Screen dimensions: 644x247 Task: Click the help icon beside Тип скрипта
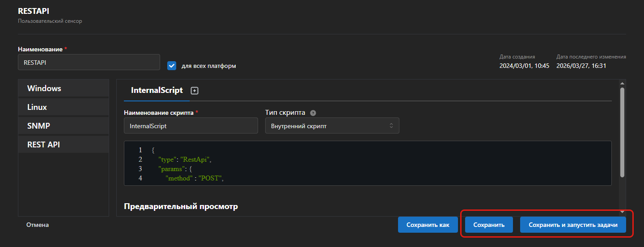click(x=313, y=113)
